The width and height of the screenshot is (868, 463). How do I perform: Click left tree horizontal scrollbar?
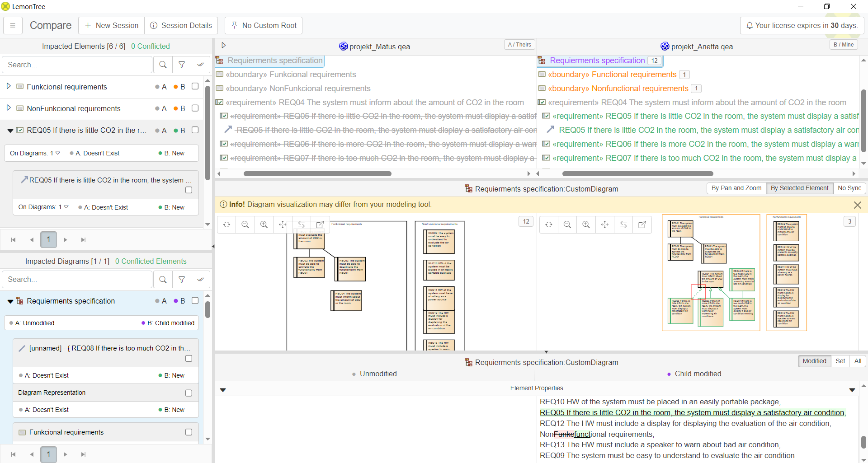(x=317, y=173)
